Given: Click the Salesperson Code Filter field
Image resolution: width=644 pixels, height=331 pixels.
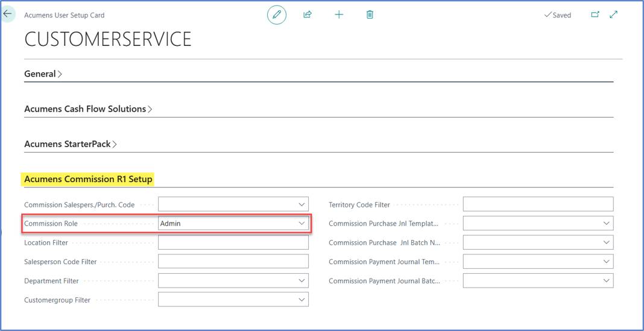Looking at the screenshot, I should tap(233, 262).
